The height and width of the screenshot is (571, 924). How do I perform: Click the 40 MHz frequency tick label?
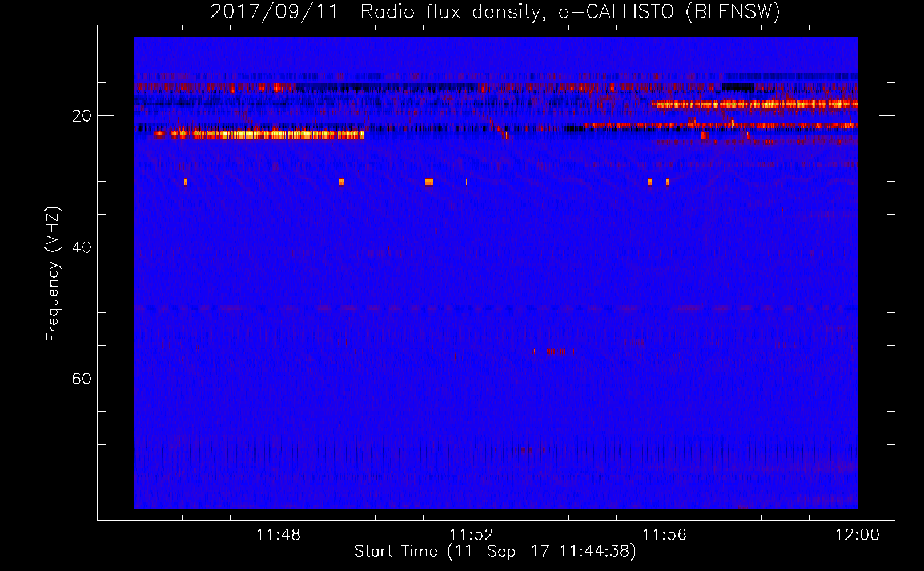point(82,247)
